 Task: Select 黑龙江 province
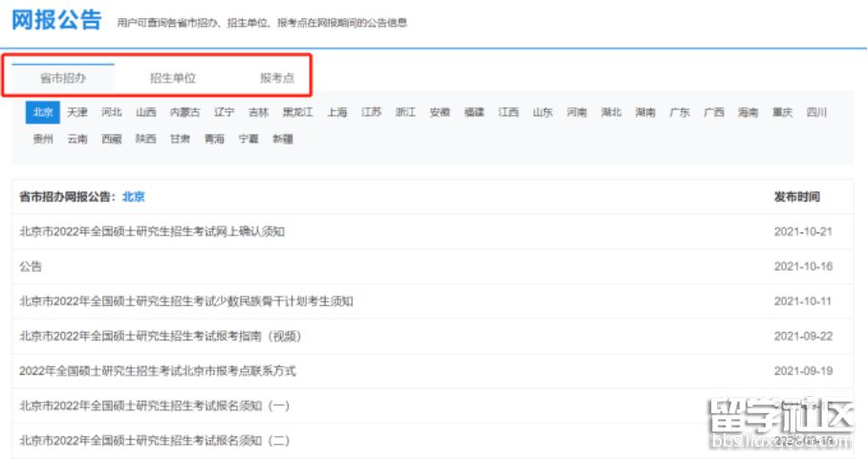pyautogui.click(x=297, y=112)
